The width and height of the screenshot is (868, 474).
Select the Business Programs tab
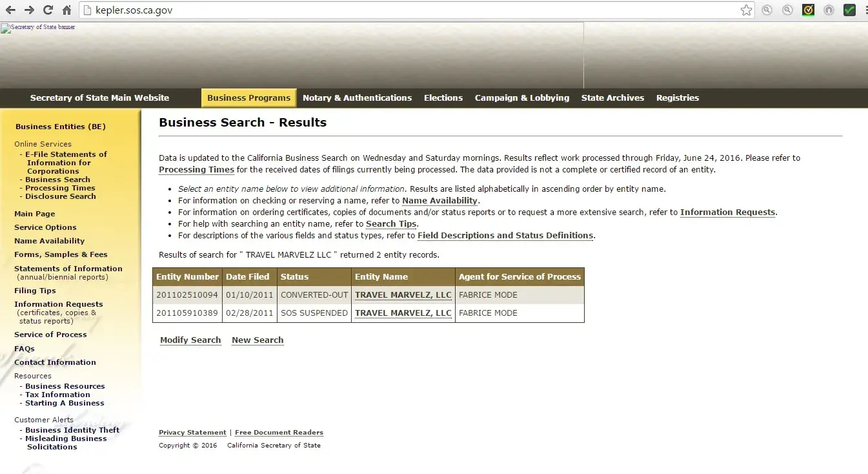(249, 98)
